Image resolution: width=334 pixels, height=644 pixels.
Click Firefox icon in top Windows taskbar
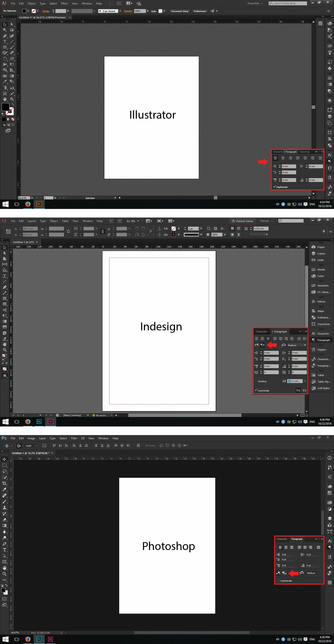point(28,204)
